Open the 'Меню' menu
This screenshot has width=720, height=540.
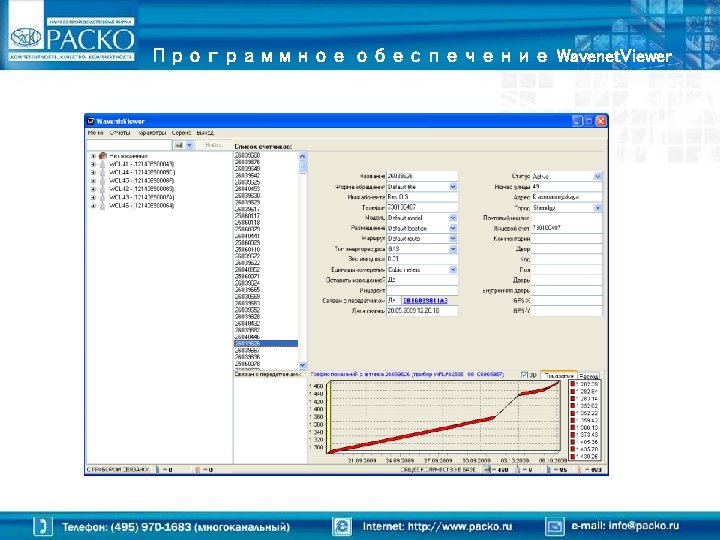click(95, 133)
